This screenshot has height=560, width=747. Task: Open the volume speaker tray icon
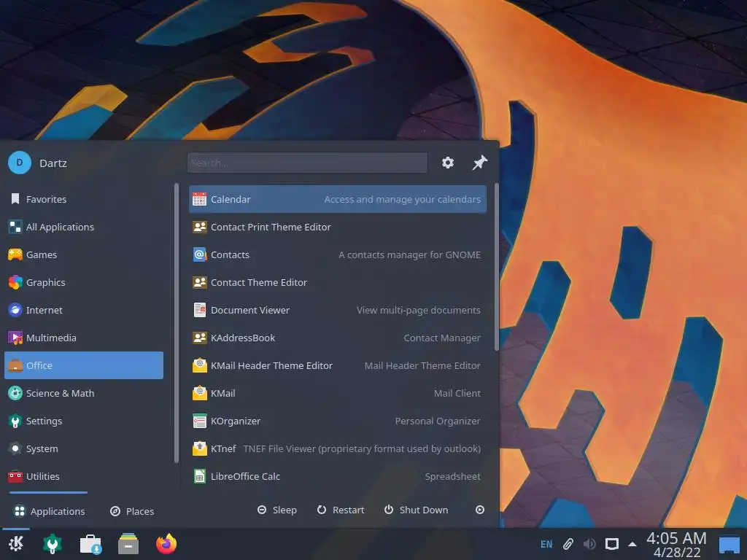[589, 544]
